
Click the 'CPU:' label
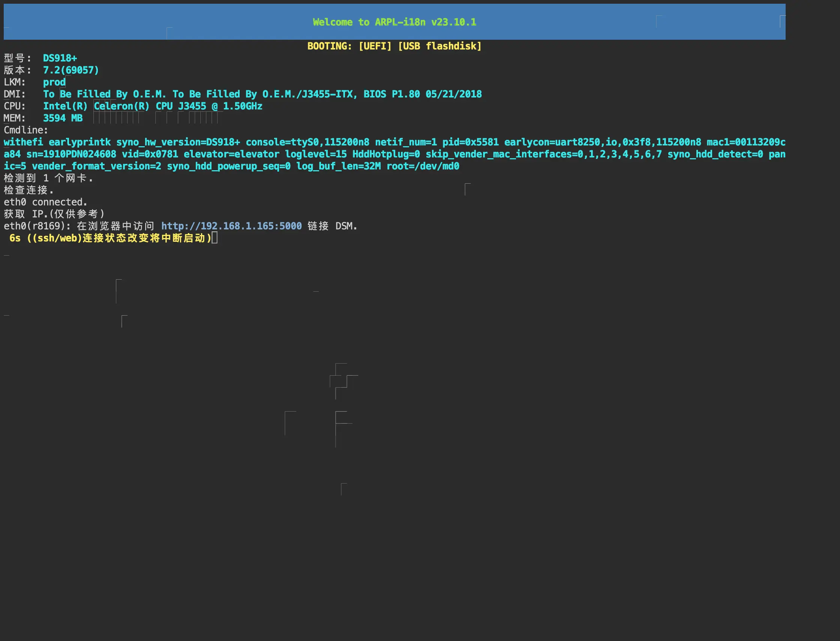coord(15,106)
